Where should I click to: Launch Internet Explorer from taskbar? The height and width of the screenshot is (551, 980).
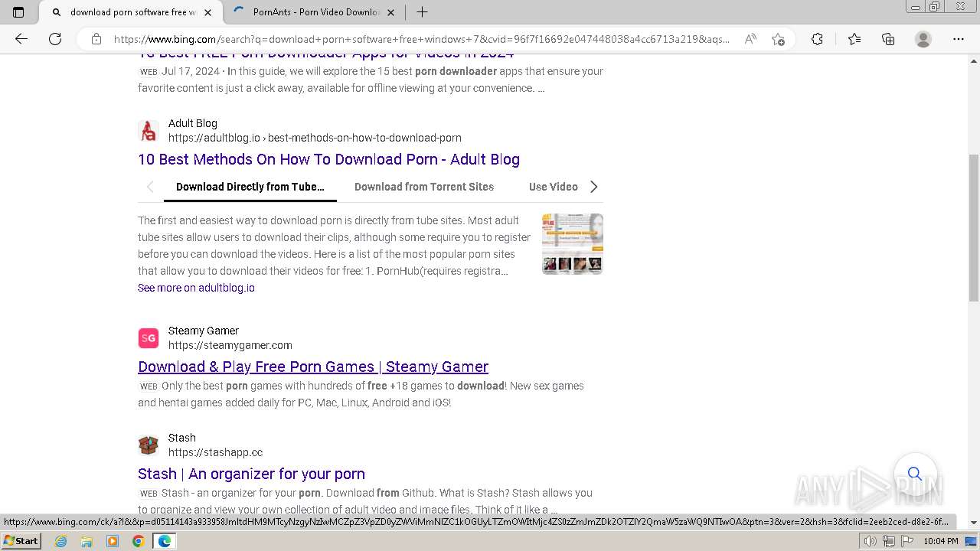click(x=60, y=541)
